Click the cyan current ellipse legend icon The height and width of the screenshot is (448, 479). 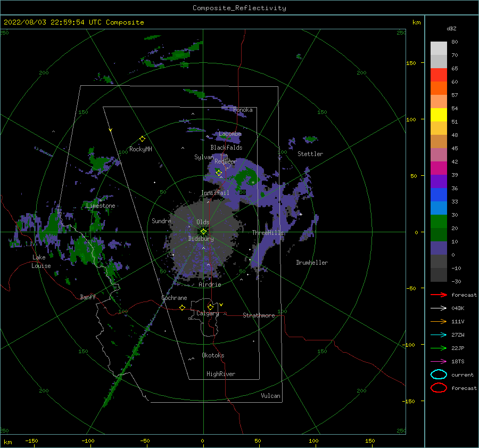[x=439, y=374]
